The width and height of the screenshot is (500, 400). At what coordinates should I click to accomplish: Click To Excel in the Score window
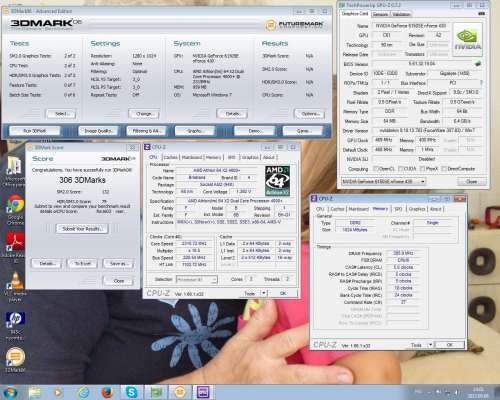point(82,264)
